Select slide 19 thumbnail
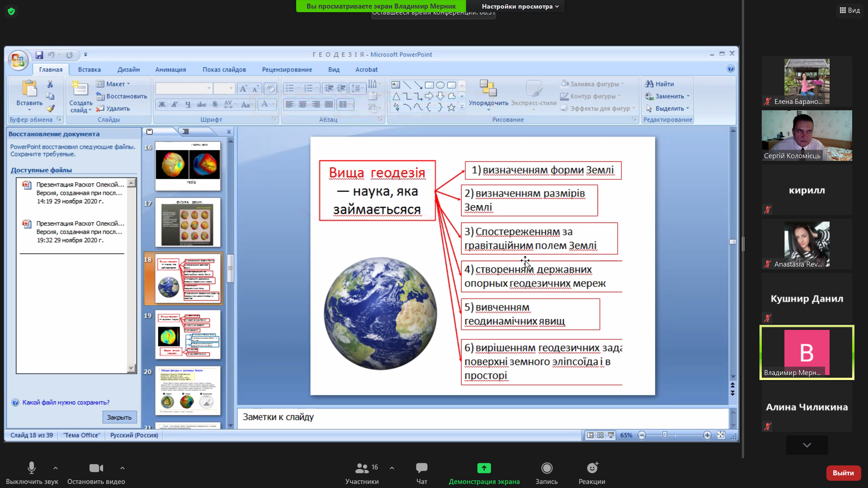Viewport: 868px width, 488px height. (188, 334)
